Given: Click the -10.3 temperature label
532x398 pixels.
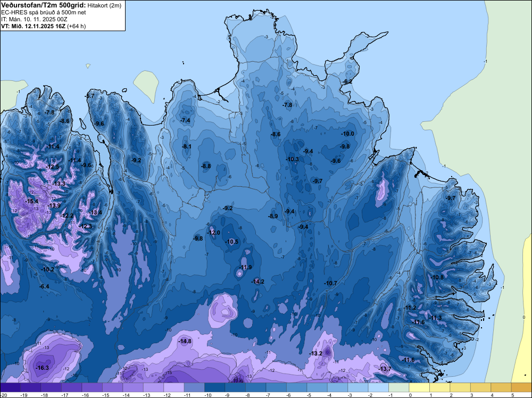Looking at the screenshot, I should point(293,159).
